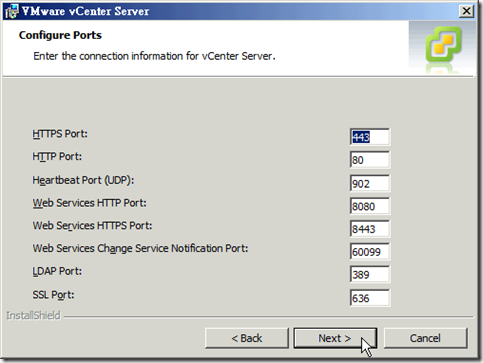
Task: Edit the Heartbeat Port (UDP) field
Action: [370, 183]
